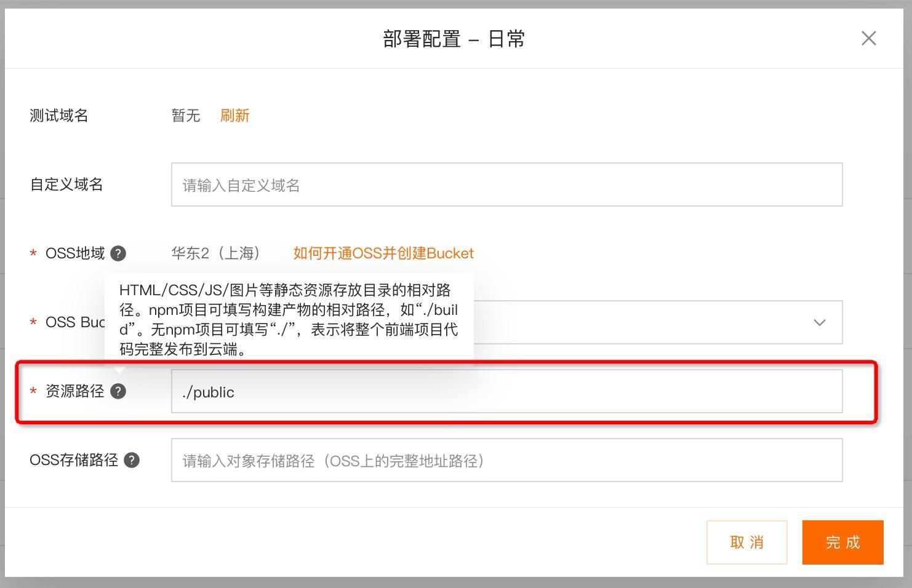Select the 部署配置 – 日常 dialog title
The height and width of the screenshot is (588, 912).
click(454, 38)
